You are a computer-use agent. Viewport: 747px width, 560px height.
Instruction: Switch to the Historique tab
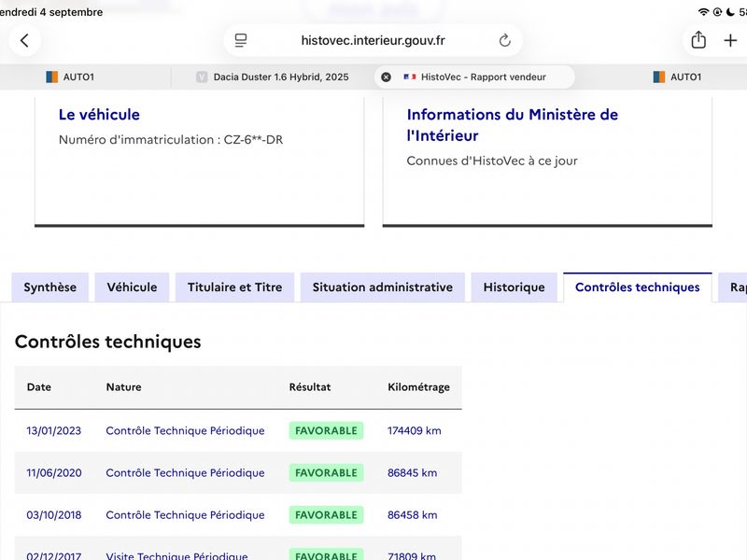pos(514,287)
